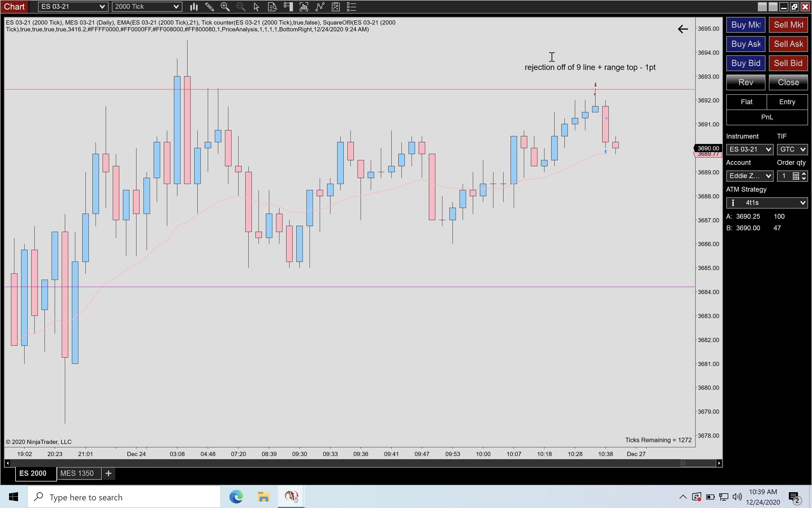Open the ATM Strategy 4t1s dropdown
The width and height of the screenshot is (812, 508).
[767, 203]
